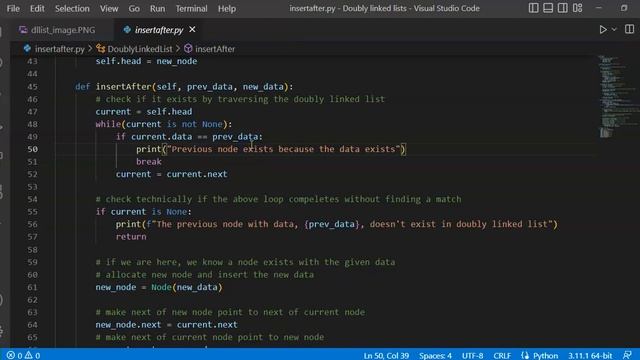Open run options dropdown arrow
This screenshot has width=640, height=360.
pyautogui.click(x=614, y=29)
